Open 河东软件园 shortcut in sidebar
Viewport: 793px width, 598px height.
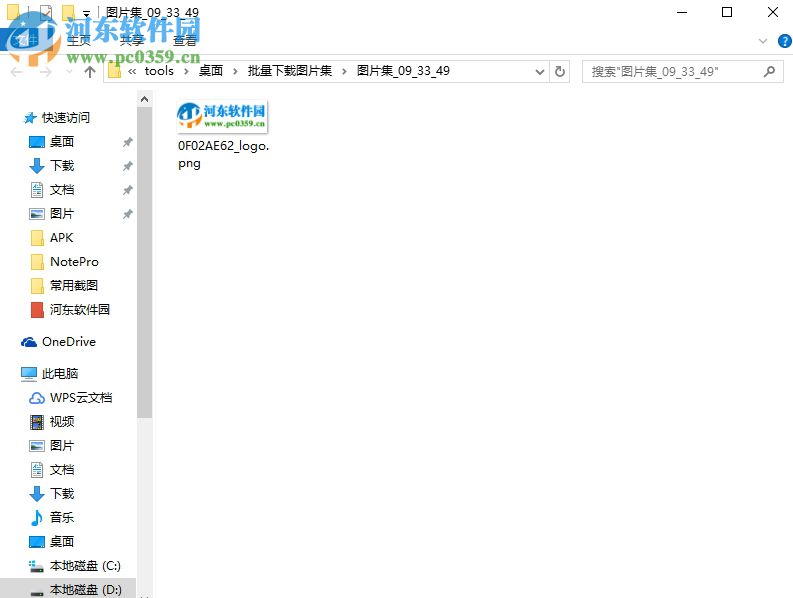point(80,310)
